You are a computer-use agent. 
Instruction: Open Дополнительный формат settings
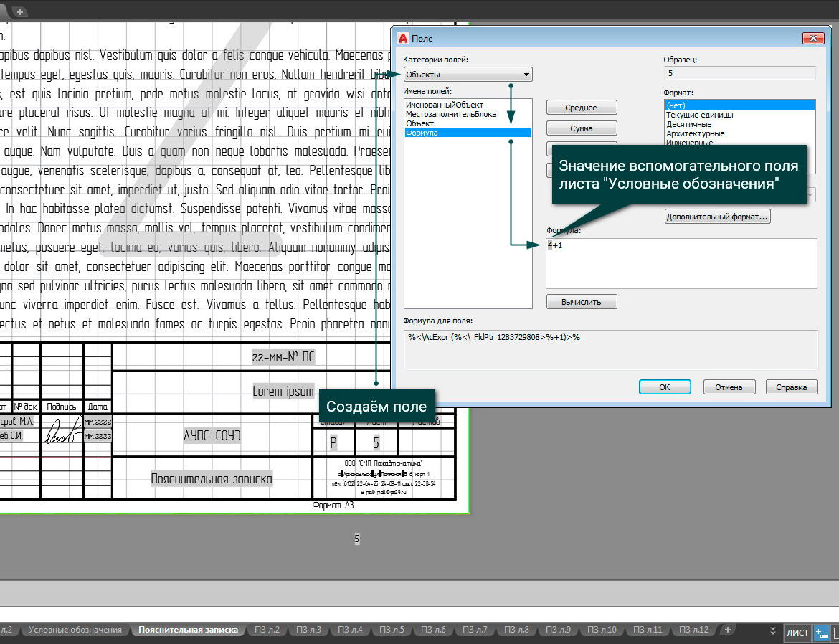click(x=717, y=215)
